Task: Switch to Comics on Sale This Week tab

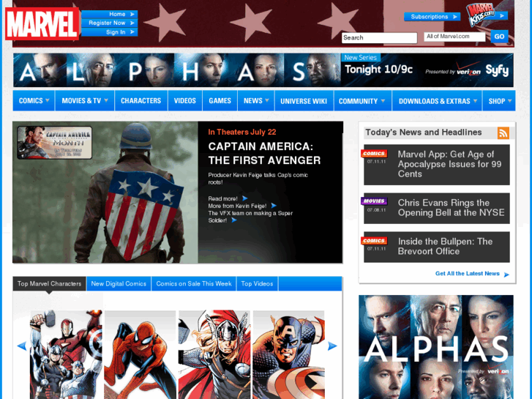Action: point(194,283)
